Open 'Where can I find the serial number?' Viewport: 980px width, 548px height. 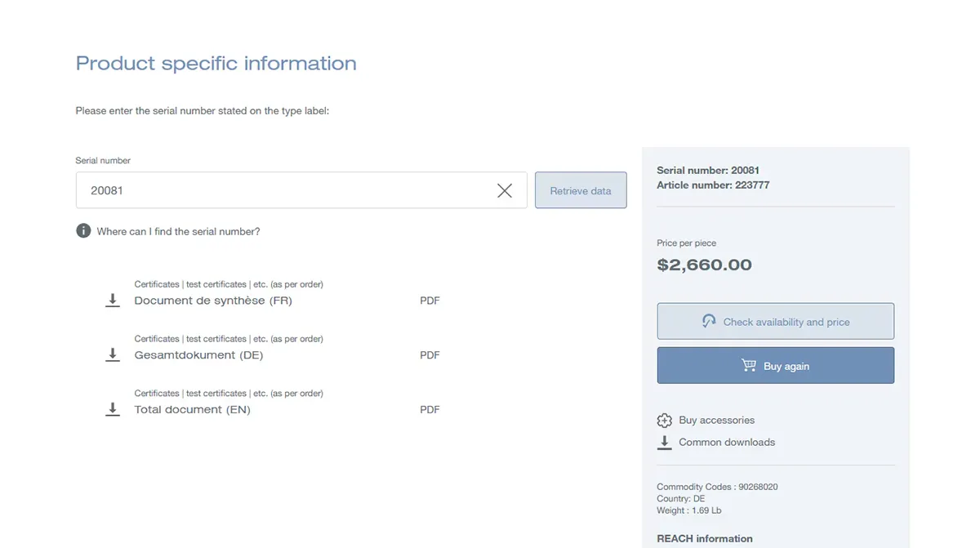click(178, 231)
